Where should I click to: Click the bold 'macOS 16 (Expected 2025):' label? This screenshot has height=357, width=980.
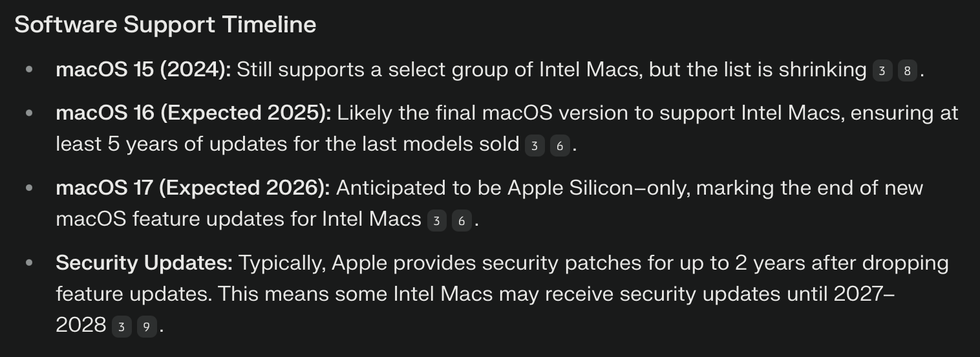[193, 113]
